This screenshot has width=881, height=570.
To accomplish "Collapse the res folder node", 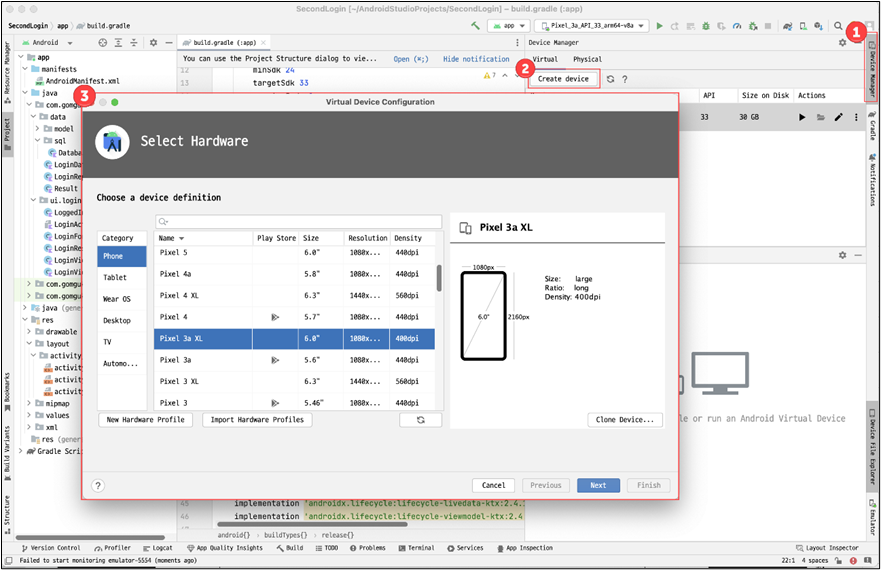I will [25, 320].
